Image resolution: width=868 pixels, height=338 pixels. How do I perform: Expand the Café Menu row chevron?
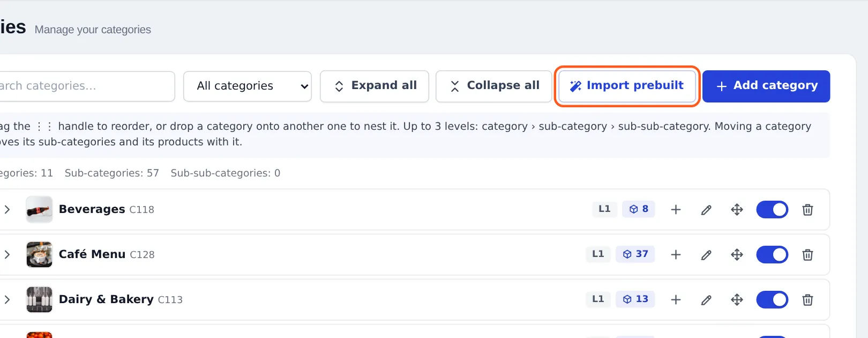click(x=7, y=255)
